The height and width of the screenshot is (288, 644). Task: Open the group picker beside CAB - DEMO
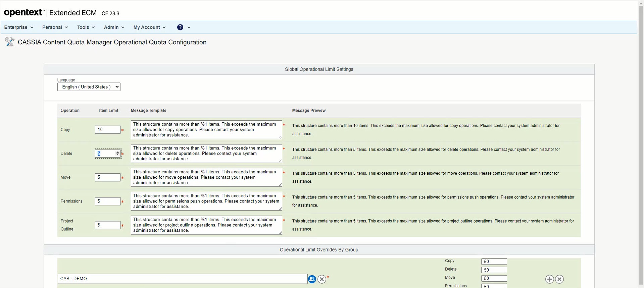pyautogui.click(x=312, y=279)
